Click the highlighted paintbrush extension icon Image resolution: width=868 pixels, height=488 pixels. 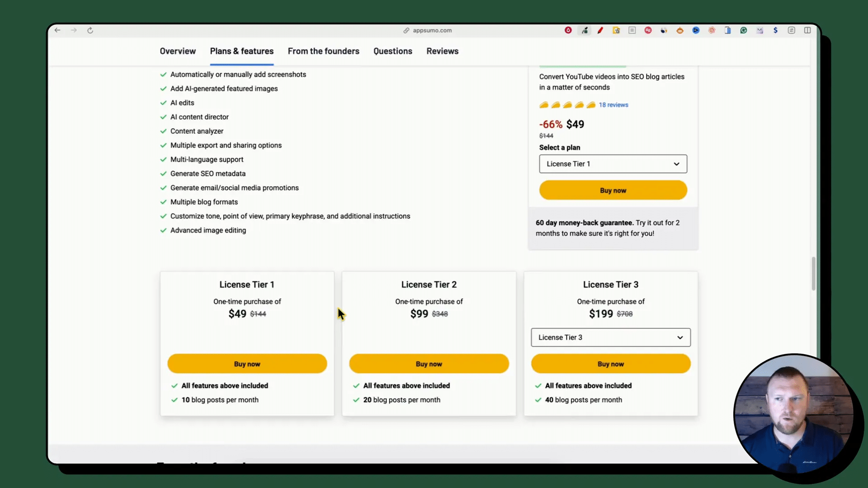click(585, 30)
